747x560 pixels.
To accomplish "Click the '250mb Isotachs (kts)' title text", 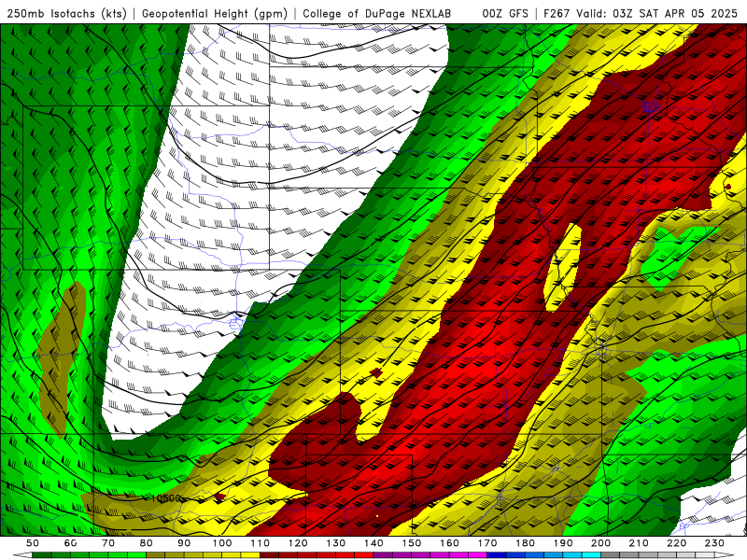I will pyautogui.click(x=66, y=14).
